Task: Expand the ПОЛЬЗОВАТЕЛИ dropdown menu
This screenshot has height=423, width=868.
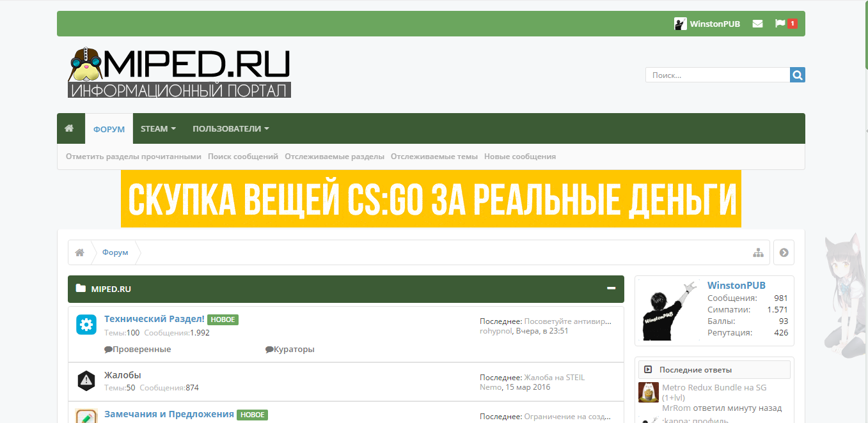Action: 231,128
